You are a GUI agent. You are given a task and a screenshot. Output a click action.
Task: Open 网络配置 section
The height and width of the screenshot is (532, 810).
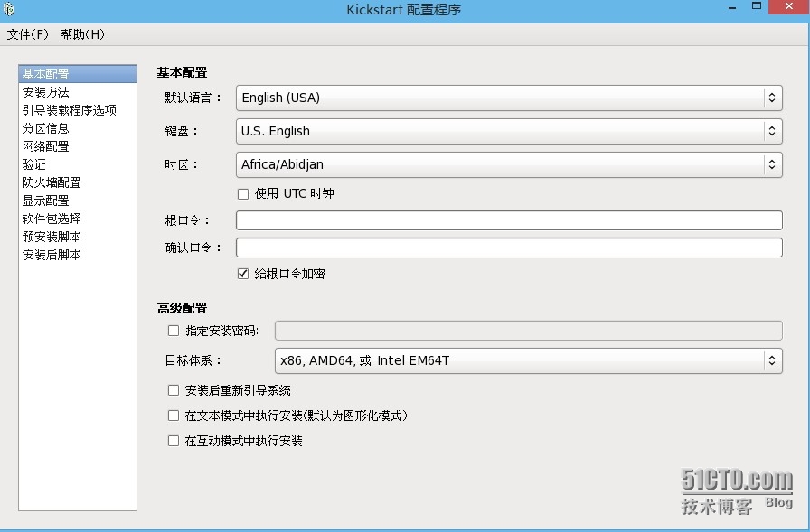coord(78,146)
